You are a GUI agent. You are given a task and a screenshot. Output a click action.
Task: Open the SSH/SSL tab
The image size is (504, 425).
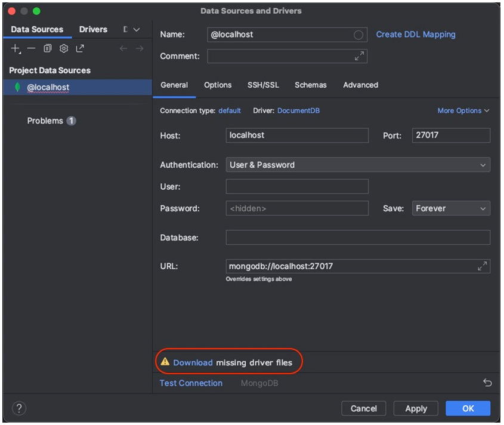coord(262,85)
